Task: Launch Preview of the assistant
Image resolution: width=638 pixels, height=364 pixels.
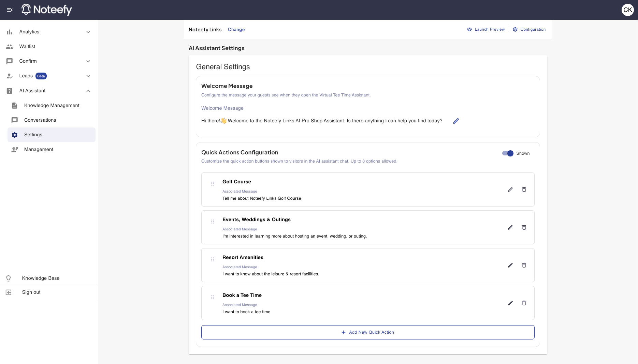Action: pos(486,29)
